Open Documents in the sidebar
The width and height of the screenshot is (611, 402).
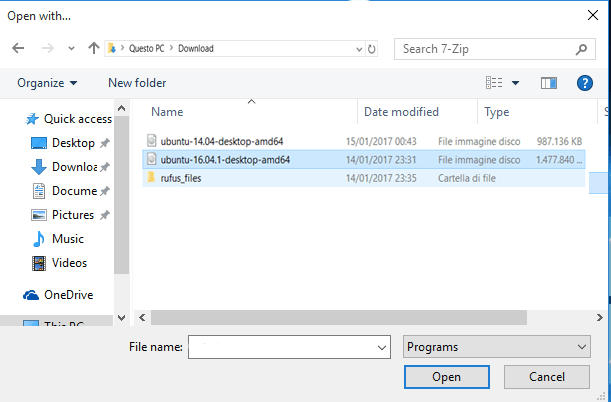[x=64, y=191]
